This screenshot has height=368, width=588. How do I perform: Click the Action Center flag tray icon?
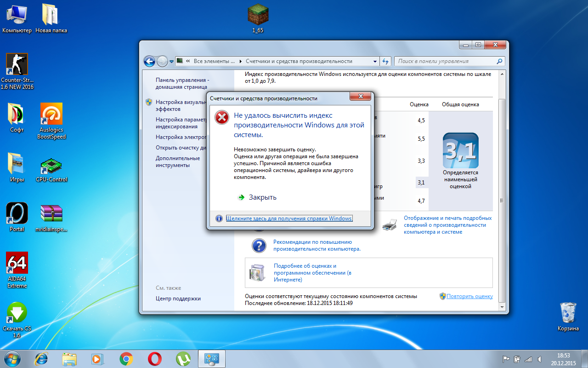point(506,359)
